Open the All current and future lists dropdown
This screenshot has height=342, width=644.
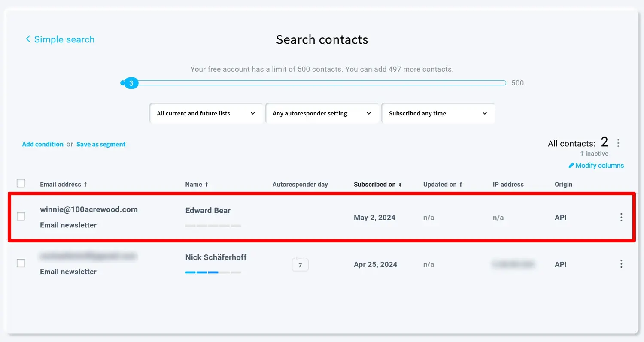coord(207,113)
